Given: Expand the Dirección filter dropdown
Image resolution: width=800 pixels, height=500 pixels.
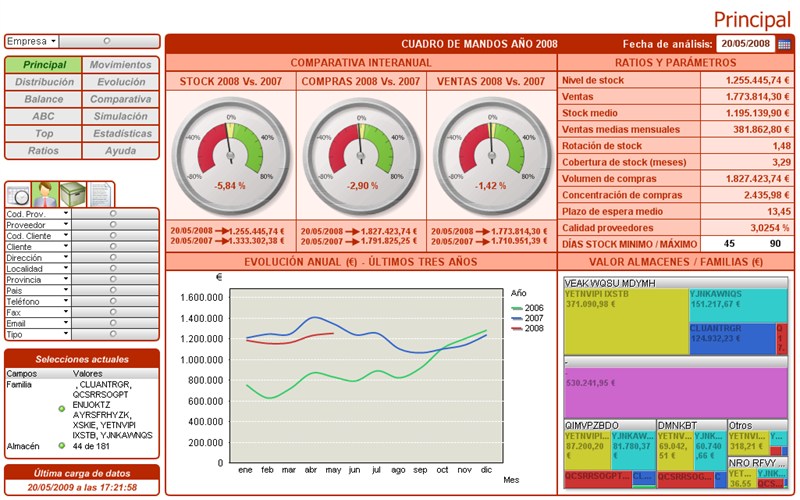Looking at the screenshot, I should click(66, 257).
